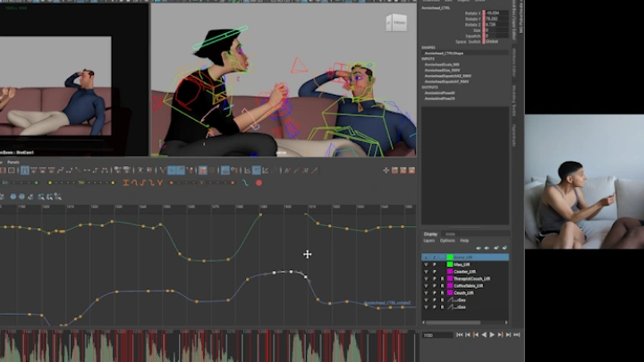
Task: Click the orange highlighted square icon in graph toolbar
Action: (203, 171)
